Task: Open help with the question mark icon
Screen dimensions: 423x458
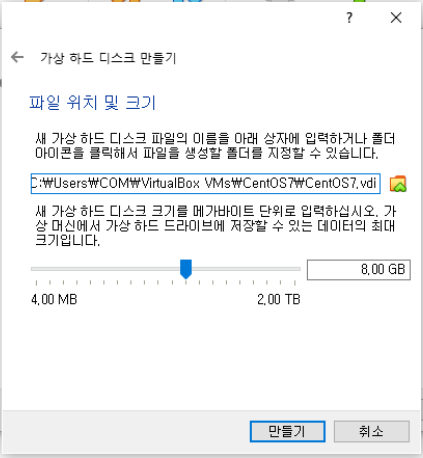Action: [x=349, y=17]
